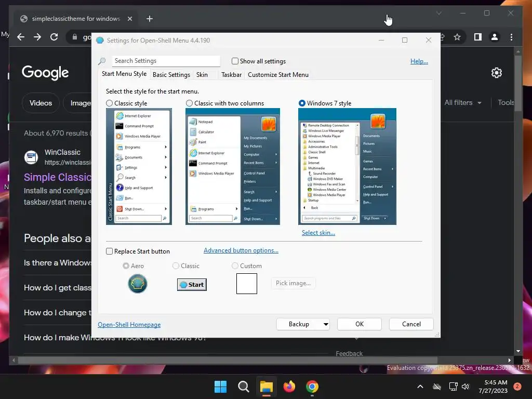Screen dimensions: 532x399
Task: Open Tools in Google results
Action: [x=506, y=103]
